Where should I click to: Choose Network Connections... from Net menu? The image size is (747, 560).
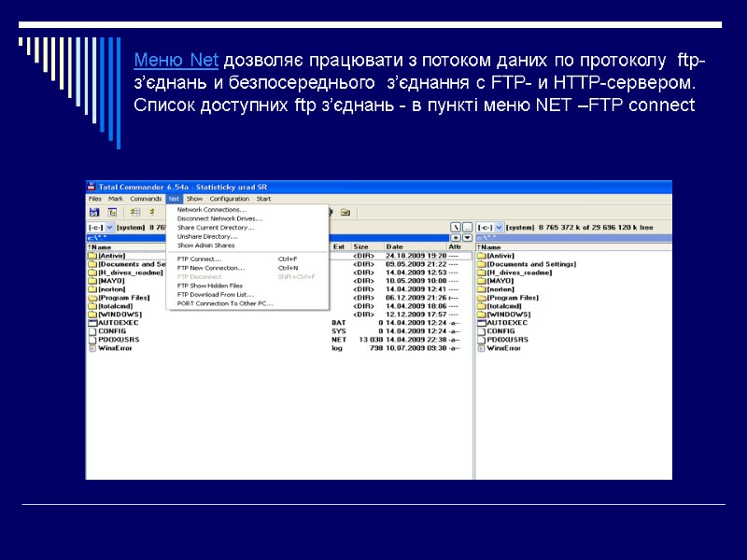tap(247, 209)
